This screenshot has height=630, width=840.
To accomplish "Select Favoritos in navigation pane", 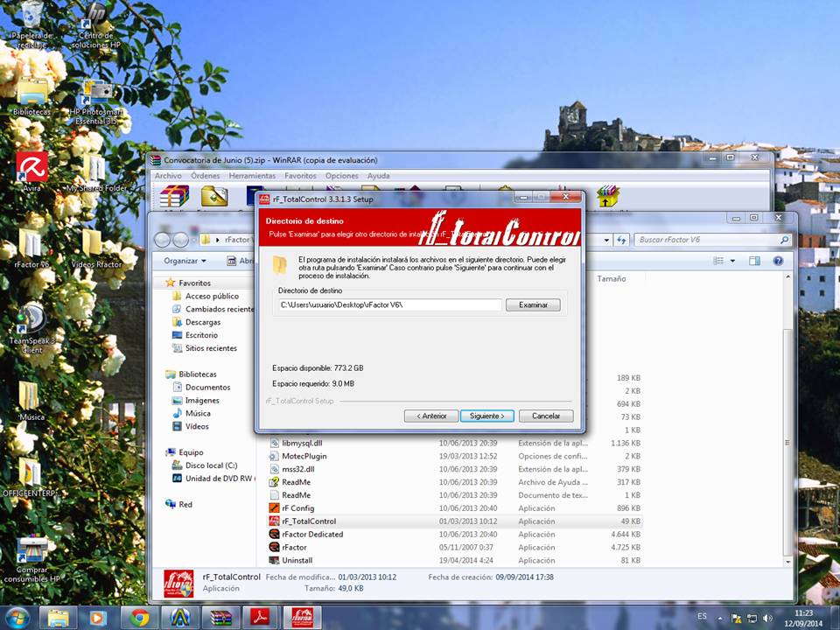I will (x=194, y=283).
